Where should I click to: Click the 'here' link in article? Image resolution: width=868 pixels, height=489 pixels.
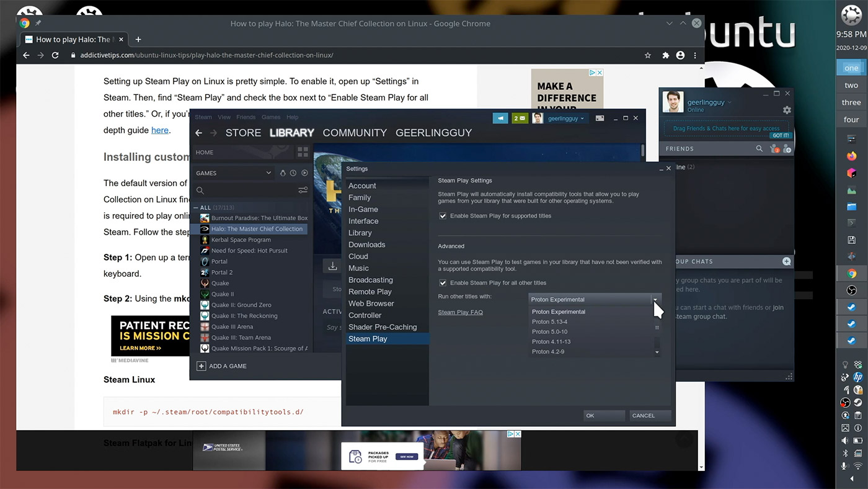coord(160,130)
